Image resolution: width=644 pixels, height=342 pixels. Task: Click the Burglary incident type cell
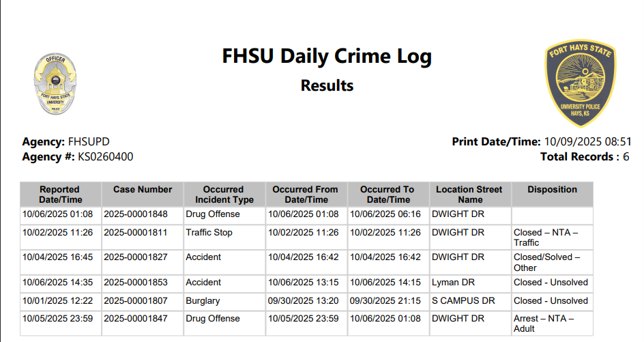(x=203, y=300)
